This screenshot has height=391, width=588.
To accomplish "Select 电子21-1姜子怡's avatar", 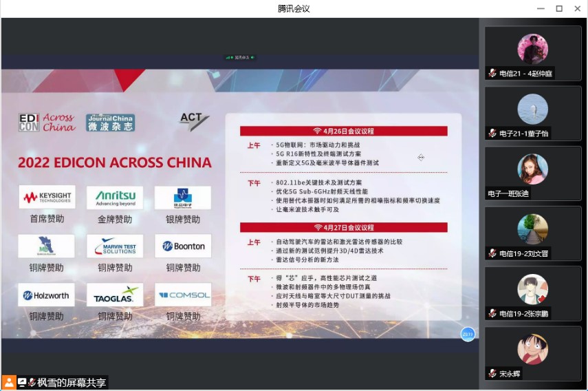I will pyautogui.click(x=533, y=109).
